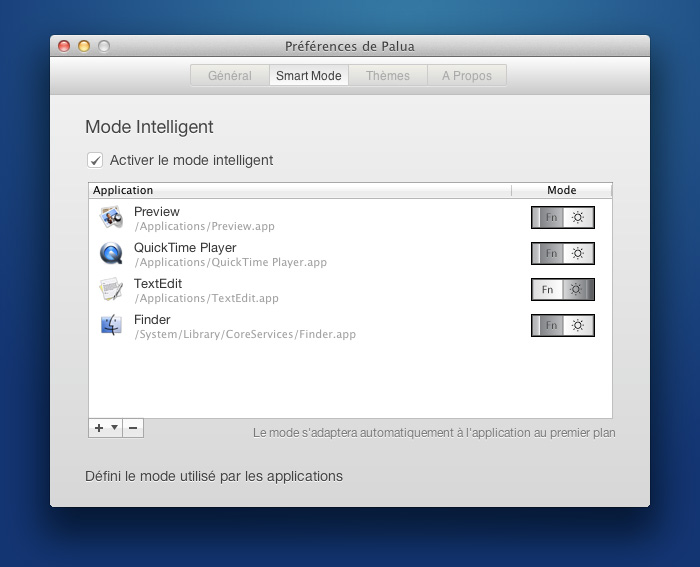Close the Préférences de Palua window
This screenshot has width=700, height=567.
pyautogui.click(x=64, y=46)
